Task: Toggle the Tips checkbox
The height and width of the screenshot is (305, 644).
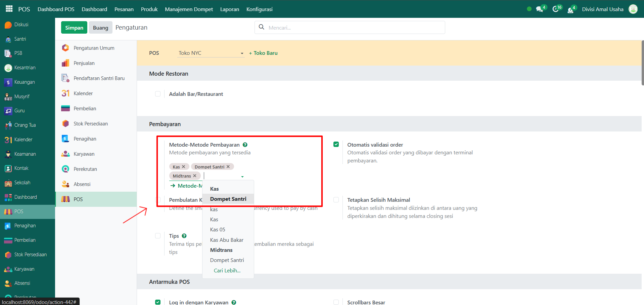Action: click(158, 236)
